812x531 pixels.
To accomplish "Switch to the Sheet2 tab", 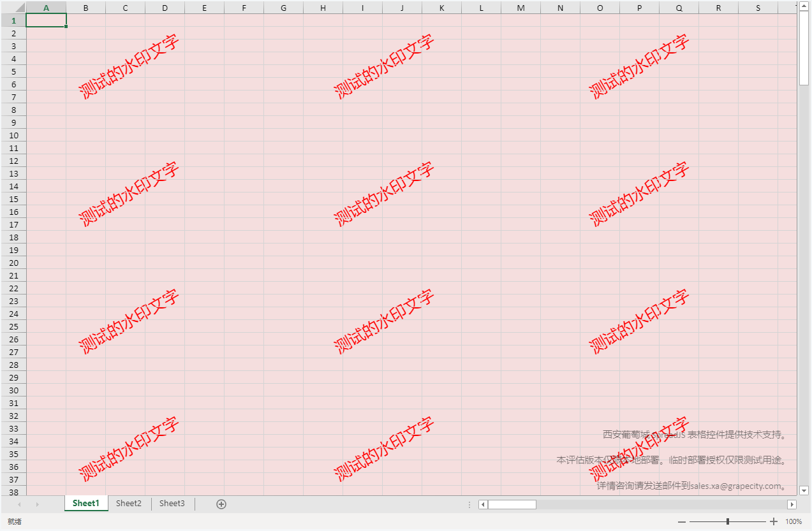I will [129, 504].
